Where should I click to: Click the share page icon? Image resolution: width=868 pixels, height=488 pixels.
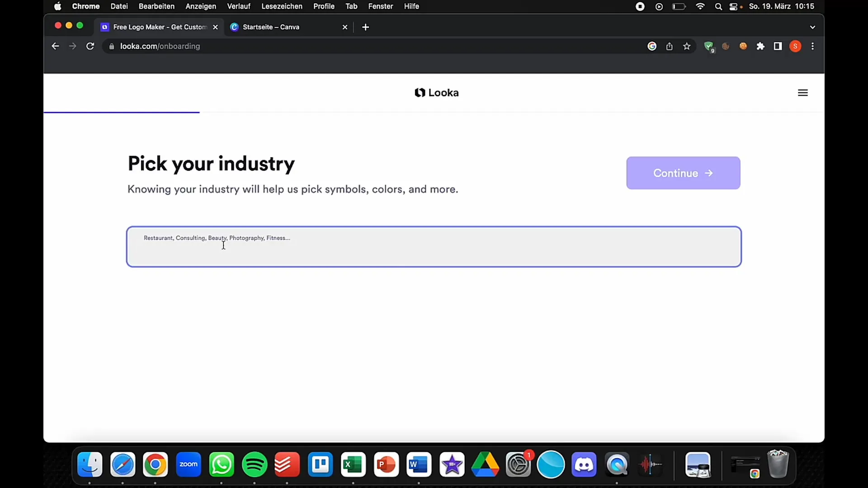click(670, 46)
